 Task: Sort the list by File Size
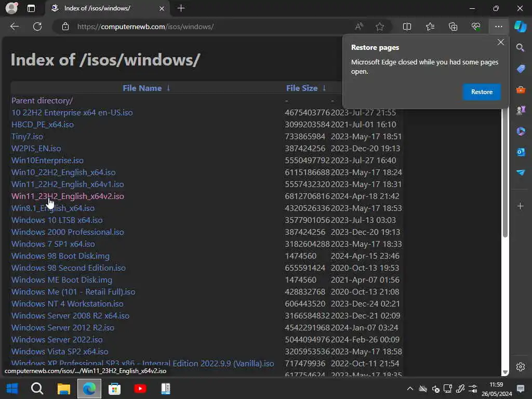(x=305, y=88)
